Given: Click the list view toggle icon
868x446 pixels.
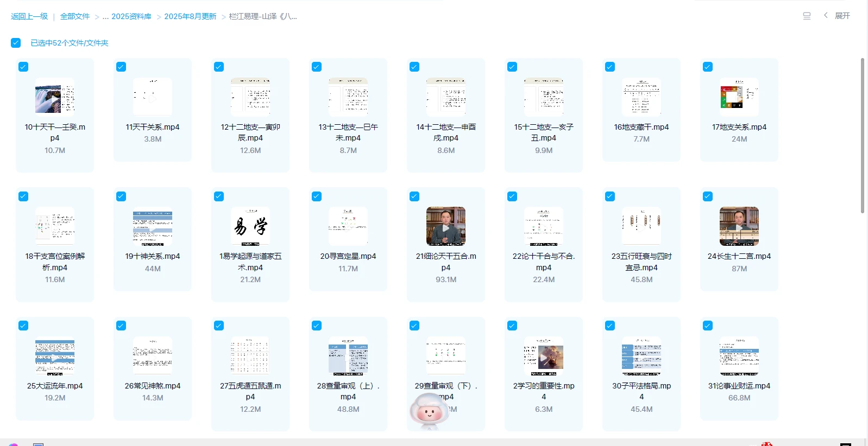Looking at the screenshot, I should [x=807, y=16].
